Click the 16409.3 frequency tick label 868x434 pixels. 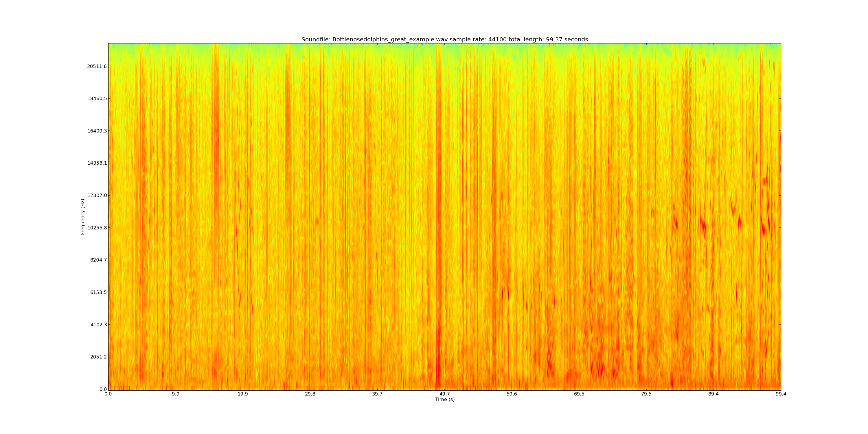tap(97, 131)
